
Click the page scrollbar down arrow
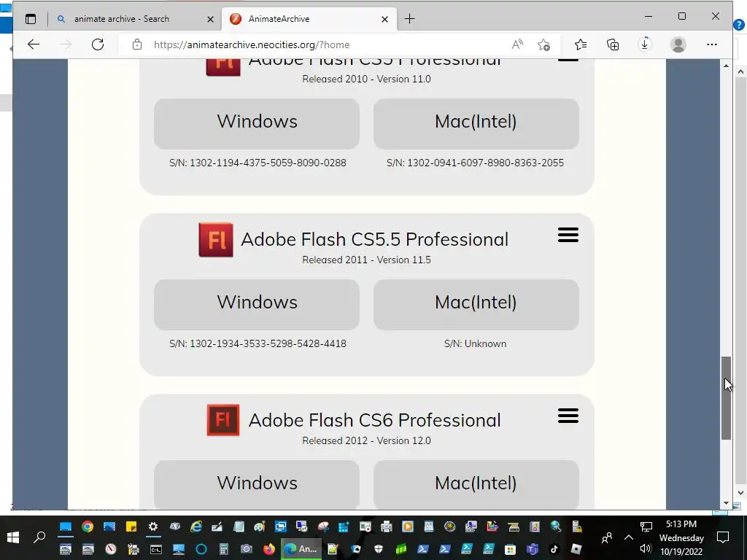coord(726,503)
